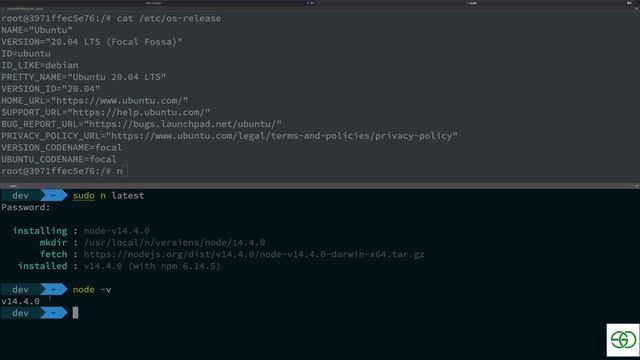Click the ID=ubuntu line
Screen dimensions: 640x360
click(x=26, y=53)
